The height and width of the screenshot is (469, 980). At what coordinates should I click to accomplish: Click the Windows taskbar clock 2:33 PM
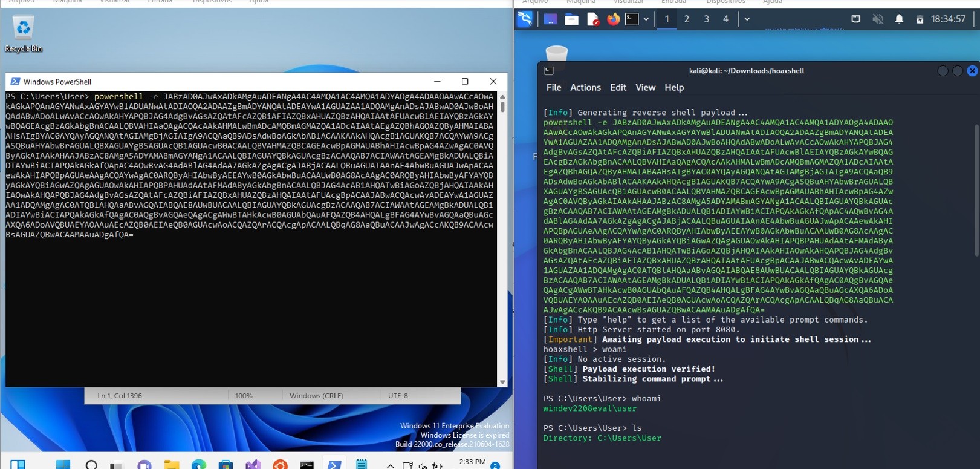pyautogui.click(x=472, y=462)
